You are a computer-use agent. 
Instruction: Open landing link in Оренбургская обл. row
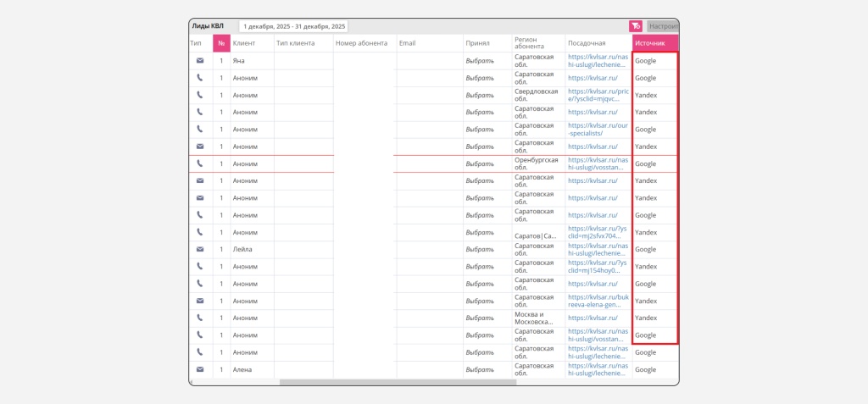[x=598, y=163]
